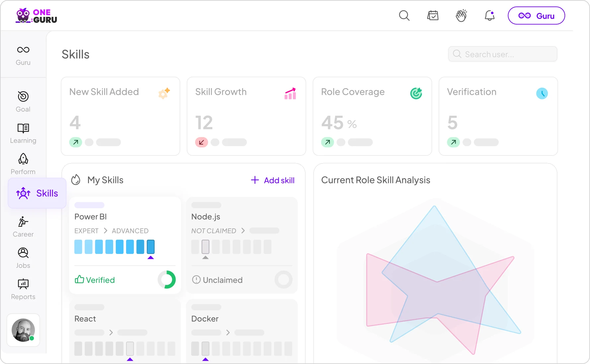
Task: Click the New Skill Added gear sparkle icon
Action: coord(164,93)
